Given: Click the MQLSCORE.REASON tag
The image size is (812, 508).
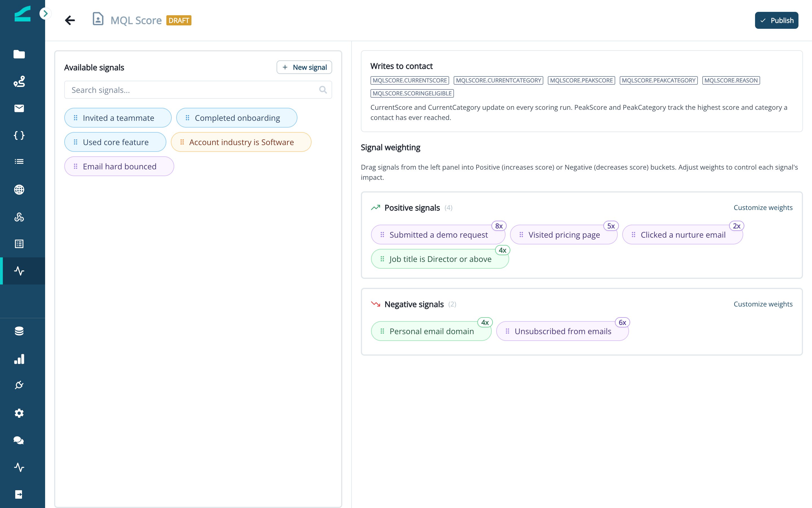Looking at the screenshot, I should (x=731, y=80).
